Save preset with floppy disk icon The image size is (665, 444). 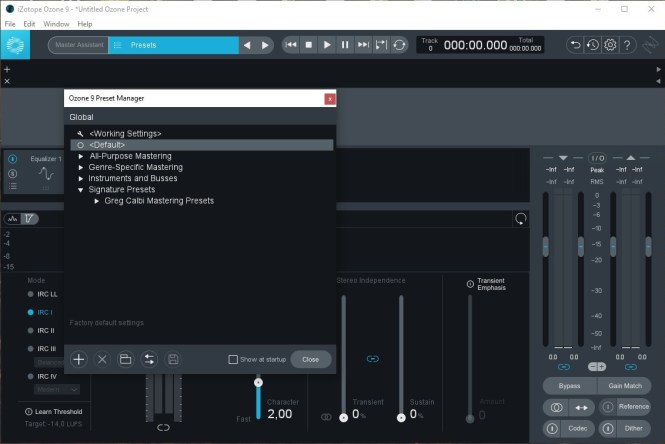[x=173, y=360]
